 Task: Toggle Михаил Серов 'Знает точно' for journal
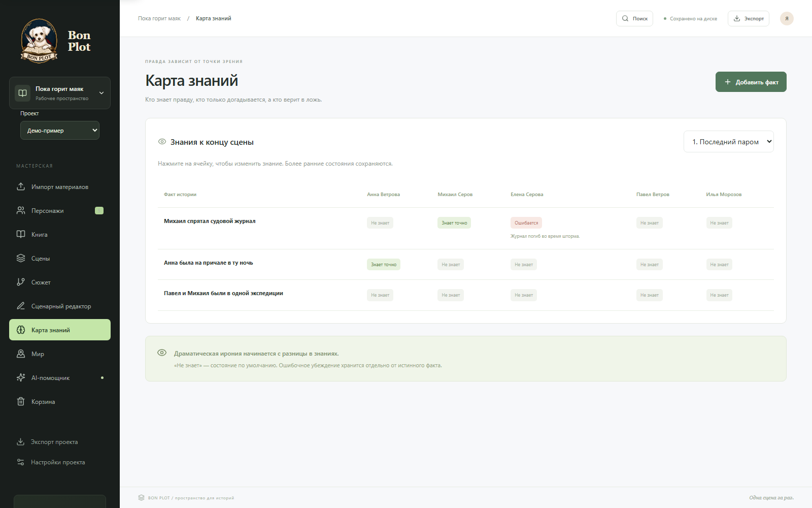tap(454, 223)
